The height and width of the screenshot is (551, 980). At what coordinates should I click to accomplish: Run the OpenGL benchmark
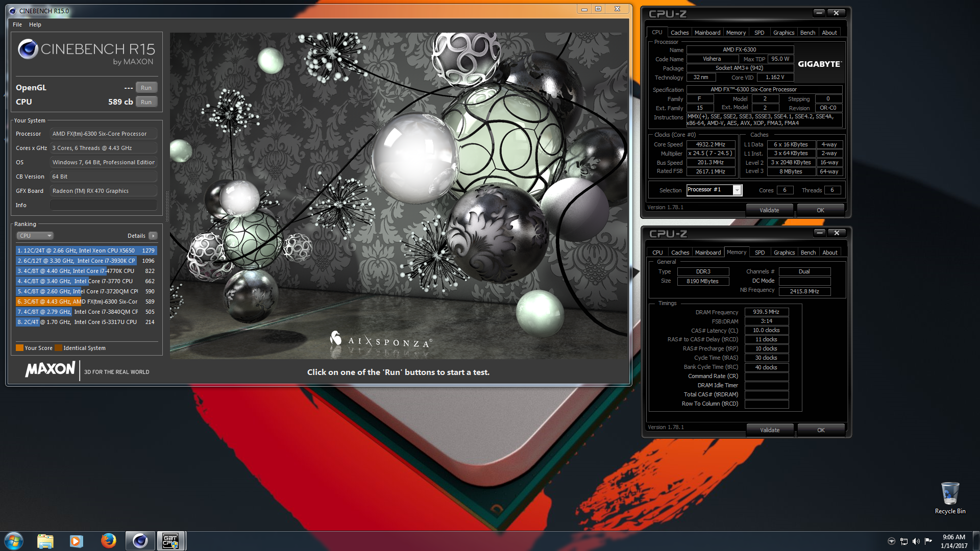[x=146, y=88]
